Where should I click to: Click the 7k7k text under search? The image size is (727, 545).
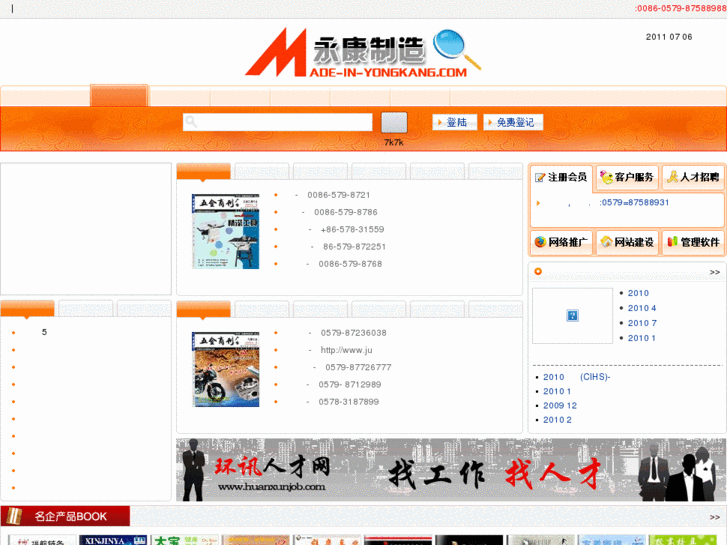click(394, 142)
